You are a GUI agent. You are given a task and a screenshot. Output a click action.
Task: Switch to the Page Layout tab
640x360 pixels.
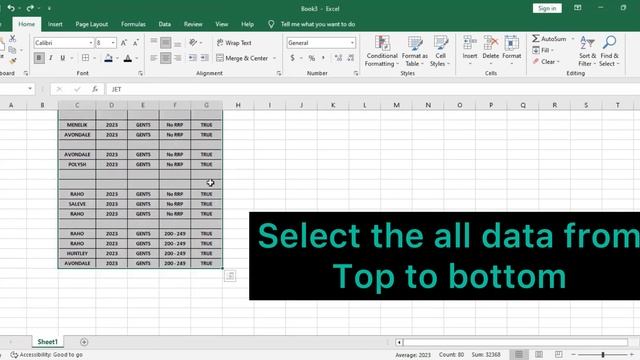[x=91, y=24]
